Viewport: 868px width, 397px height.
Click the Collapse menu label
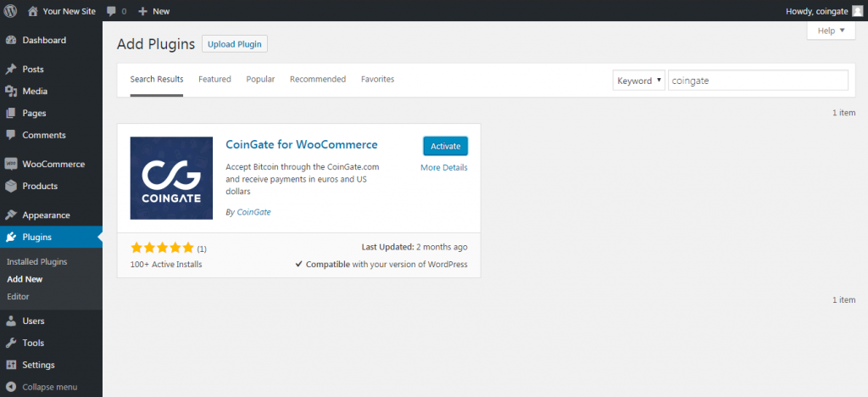[x=50, y=387]
